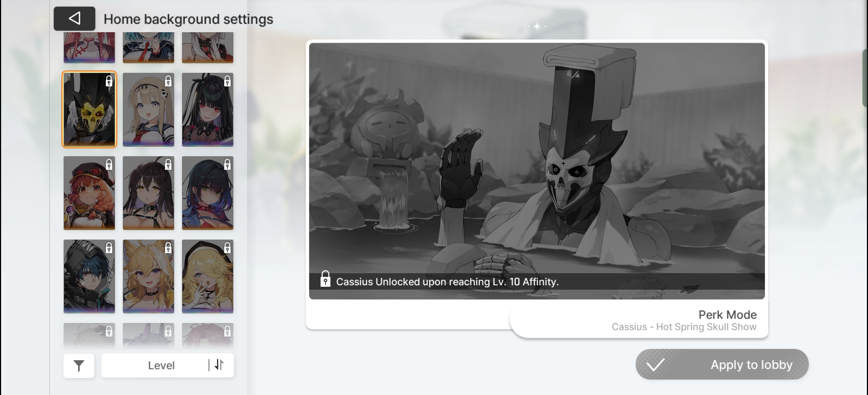Image resolution: width=868 pixels, height=395 pixels.
Task: Click lock icon in affinity unlock banner
Action: coord(325,279)
